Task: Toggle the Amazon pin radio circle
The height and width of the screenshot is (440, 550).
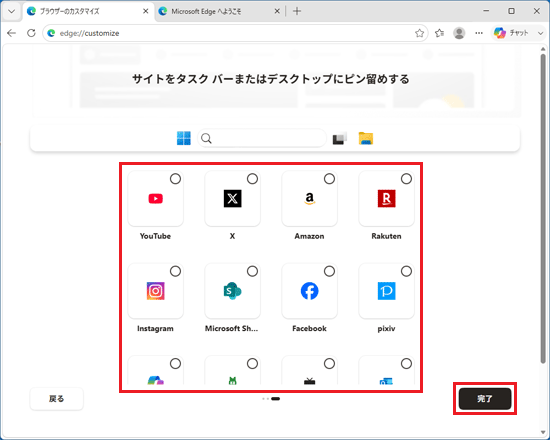Action: (x=329, y=179)
